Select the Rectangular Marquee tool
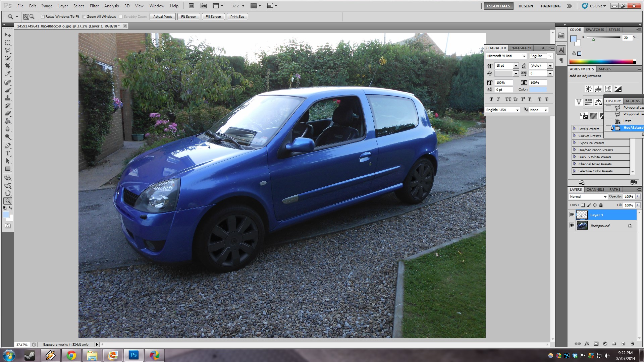The height and width of the screenshot is (362, 644). click(x=8, y=43)
